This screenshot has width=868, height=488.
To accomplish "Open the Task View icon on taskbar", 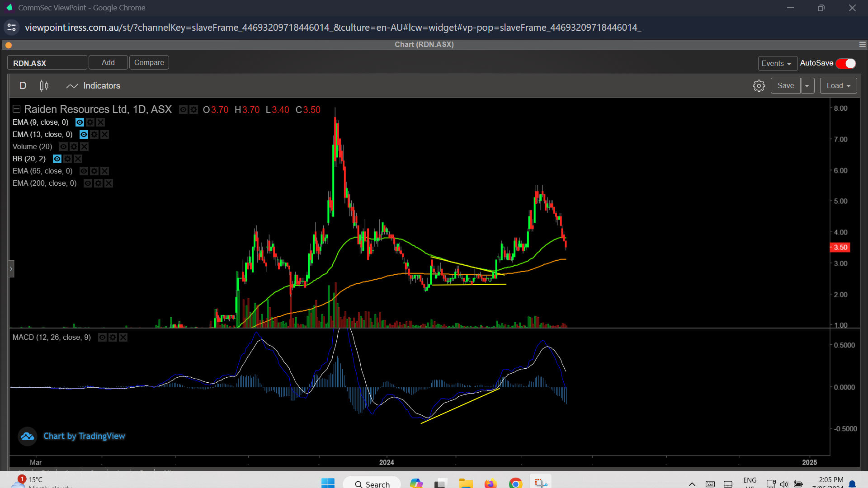I will point(441,483).
